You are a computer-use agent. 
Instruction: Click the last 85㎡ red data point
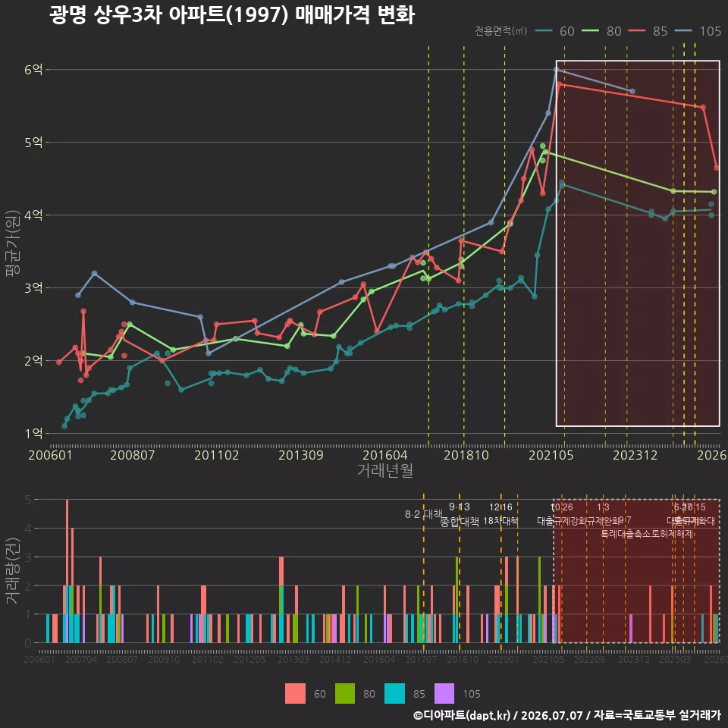click(717, 168)
